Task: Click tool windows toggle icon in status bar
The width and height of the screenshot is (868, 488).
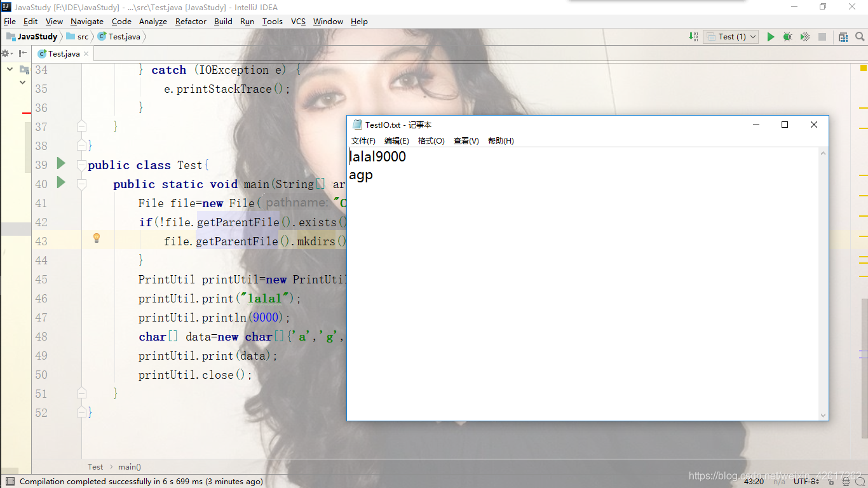Action: tap(10, 482)
